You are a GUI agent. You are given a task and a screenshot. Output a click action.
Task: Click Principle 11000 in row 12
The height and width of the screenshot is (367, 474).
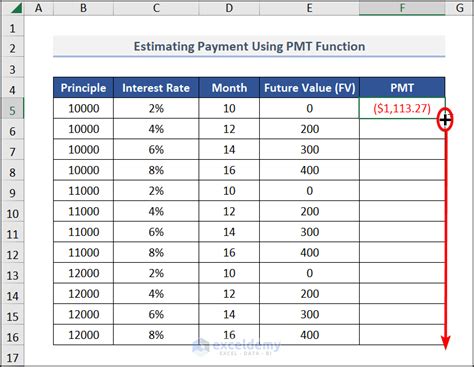click(83, 253)
